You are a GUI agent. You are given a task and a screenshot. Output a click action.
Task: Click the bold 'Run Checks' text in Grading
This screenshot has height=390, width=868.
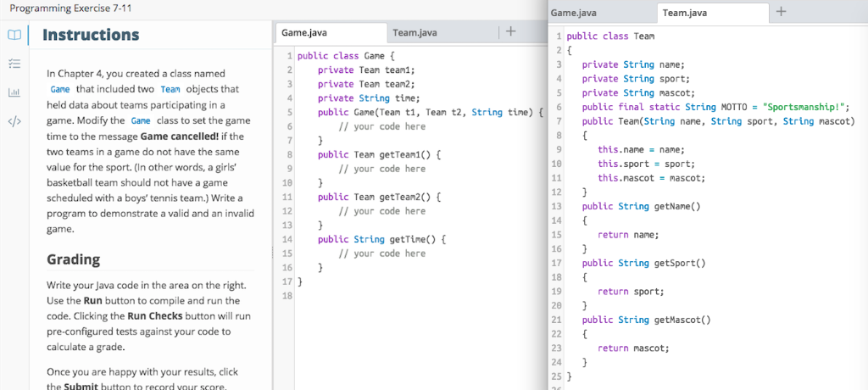tap(154, 317)
